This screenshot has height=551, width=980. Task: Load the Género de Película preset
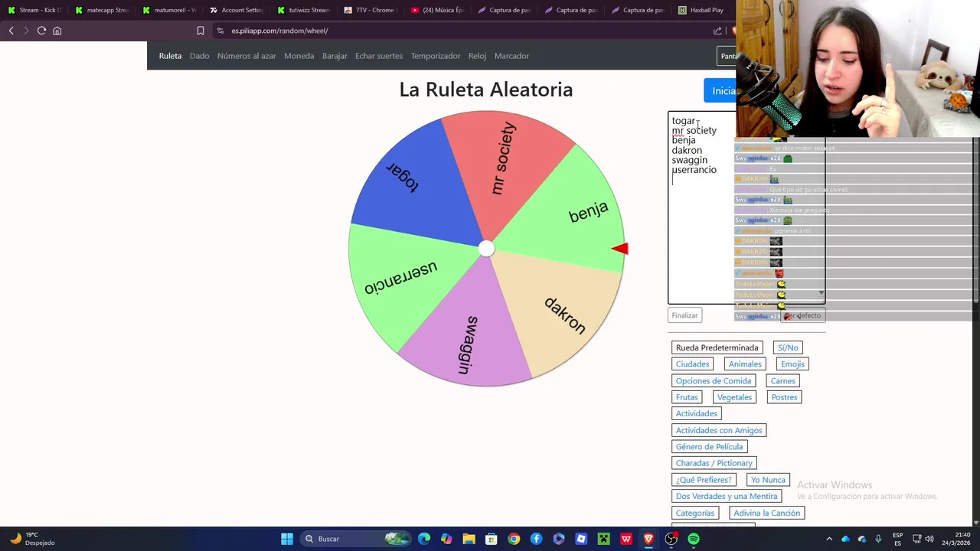tap(709, 447)
